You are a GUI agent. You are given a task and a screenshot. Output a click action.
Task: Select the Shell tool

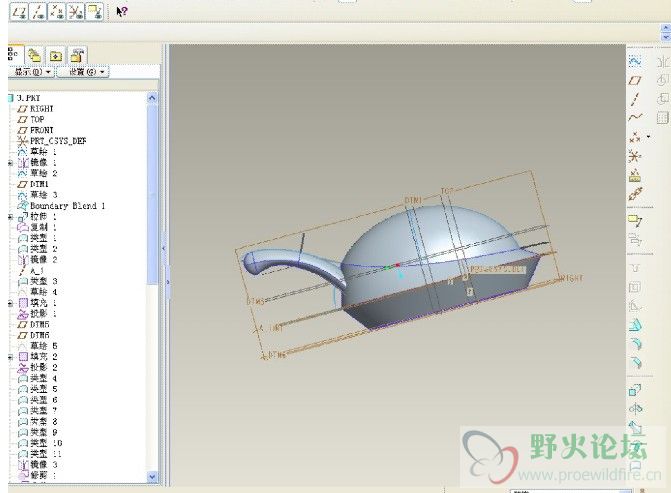click(x=635, y=287)
